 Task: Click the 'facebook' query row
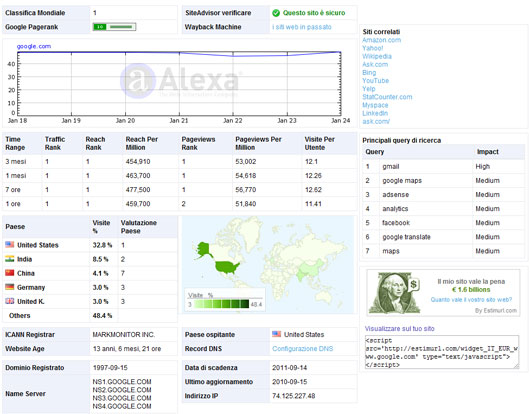[x=443, y=223]
